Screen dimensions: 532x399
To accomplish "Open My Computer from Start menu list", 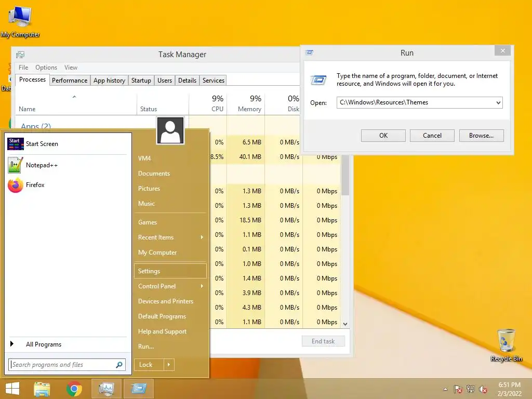I will pos(170,252).
